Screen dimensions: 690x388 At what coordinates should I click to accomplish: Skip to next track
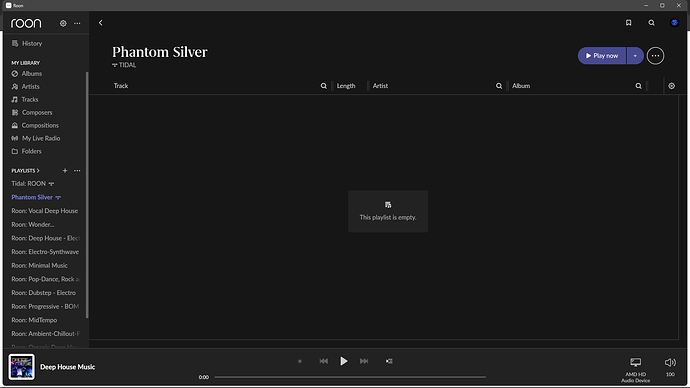364,361
